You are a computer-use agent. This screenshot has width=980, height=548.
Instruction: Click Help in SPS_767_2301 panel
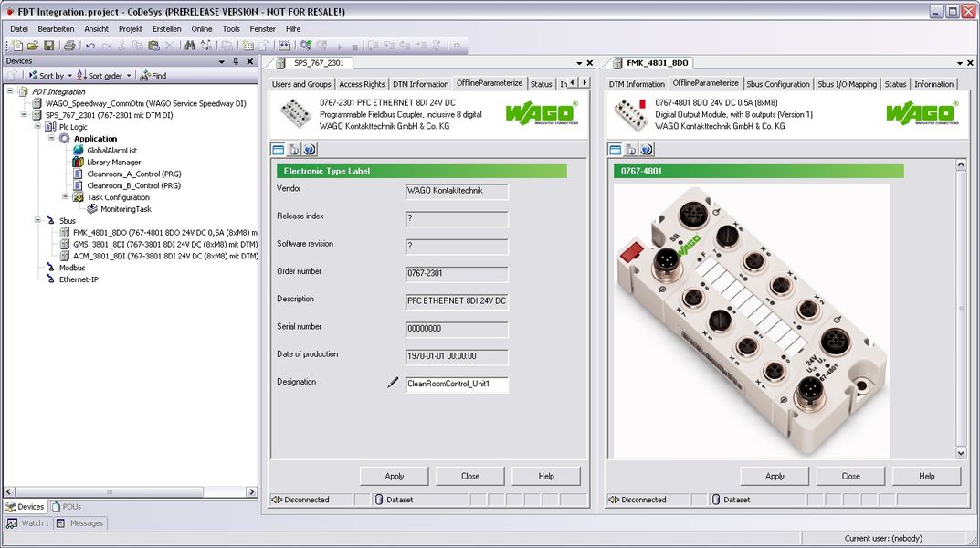[546, 476]
